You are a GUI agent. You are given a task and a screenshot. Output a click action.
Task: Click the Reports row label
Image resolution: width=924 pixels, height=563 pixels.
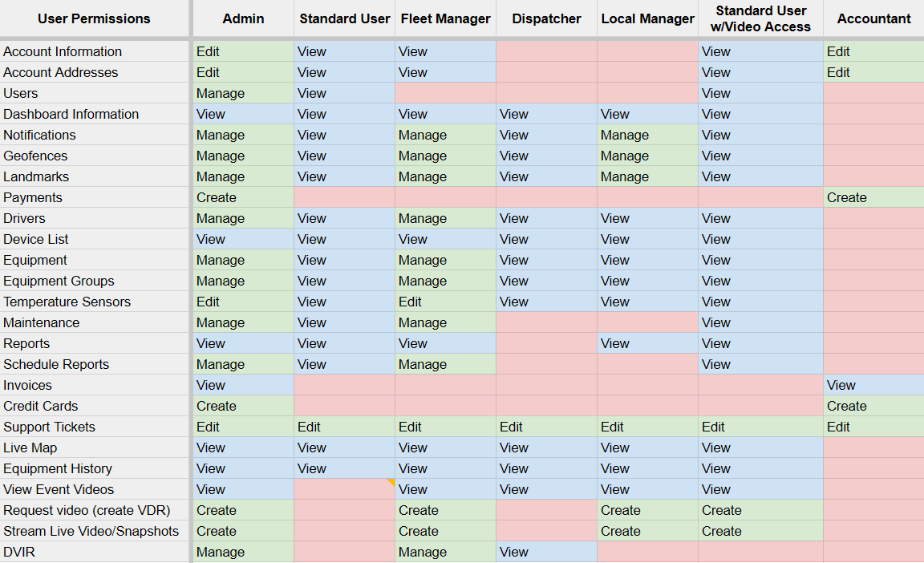click(95, 343)
